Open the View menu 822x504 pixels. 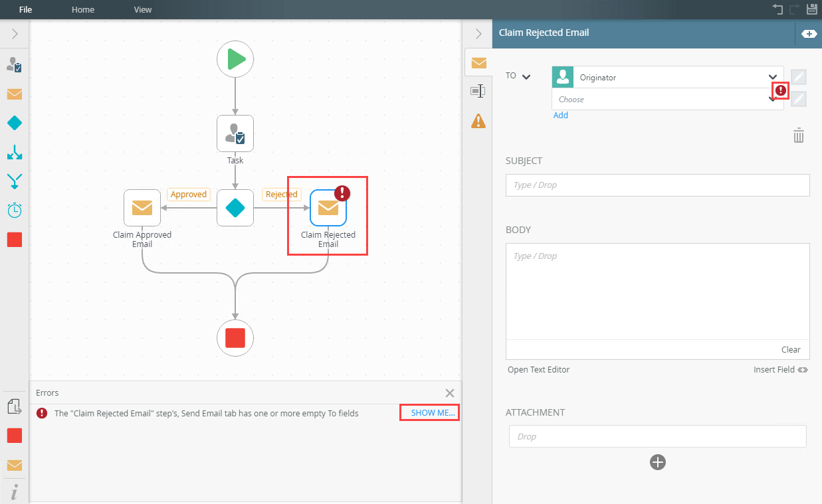[143, 10]
